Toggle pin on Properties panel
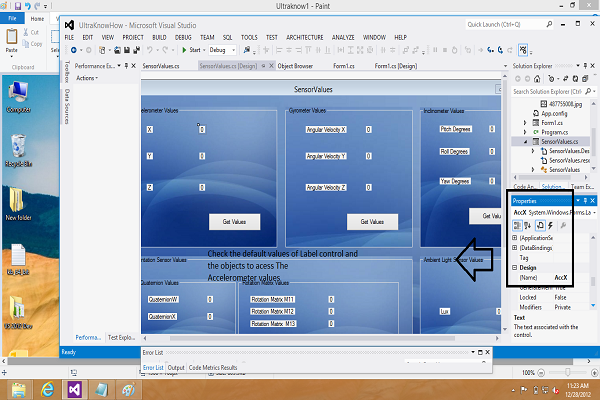600x400 pixels. pyautogui.click(x=585, y=201)
